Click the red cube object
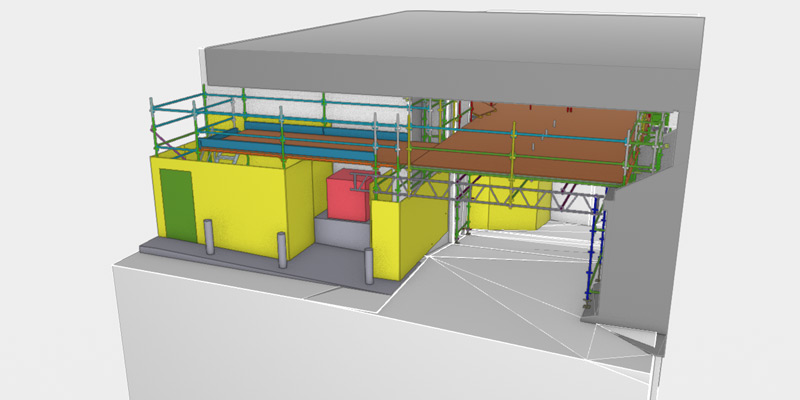 coord(348,195)
